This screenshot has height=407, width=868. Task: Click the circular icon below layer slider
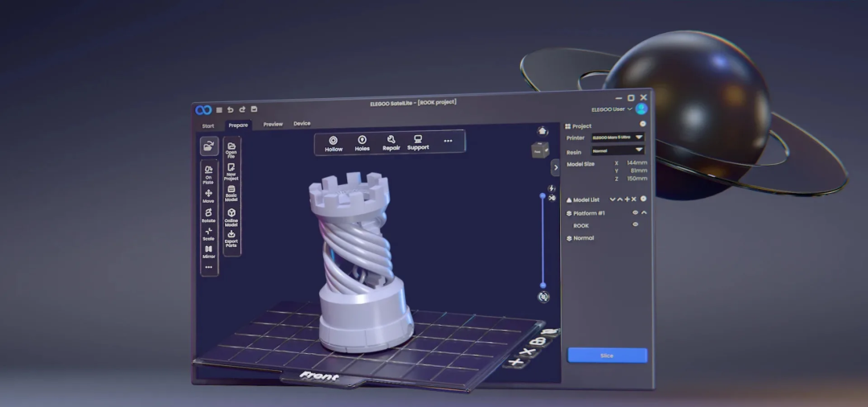pos(543,297)
